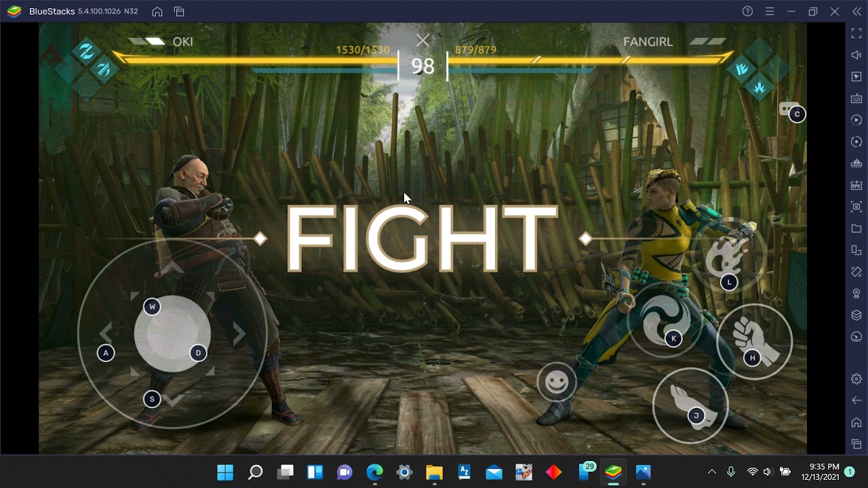Expand the system tray hidden icons chevron
Viewport: 868px width, 488px height.
[712, 472]
